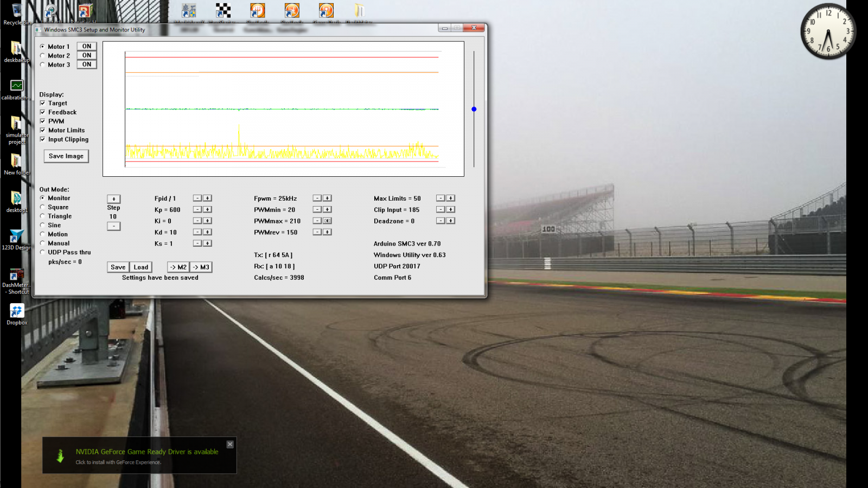Click the desktop clock gadget
868x488 pixels.
pyautogui.click(x=828, y=31)
